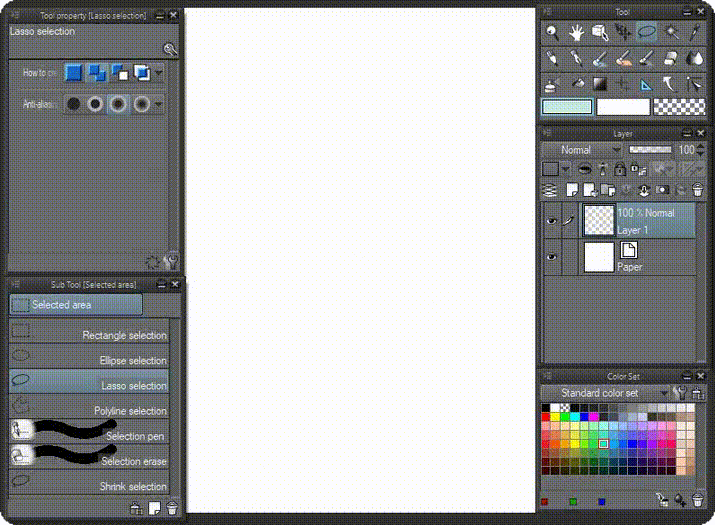The height and width of the screenshot is (525, 715).
Task: Choose the Polyline selection sub tool
Action: click(x=89, y=406)
